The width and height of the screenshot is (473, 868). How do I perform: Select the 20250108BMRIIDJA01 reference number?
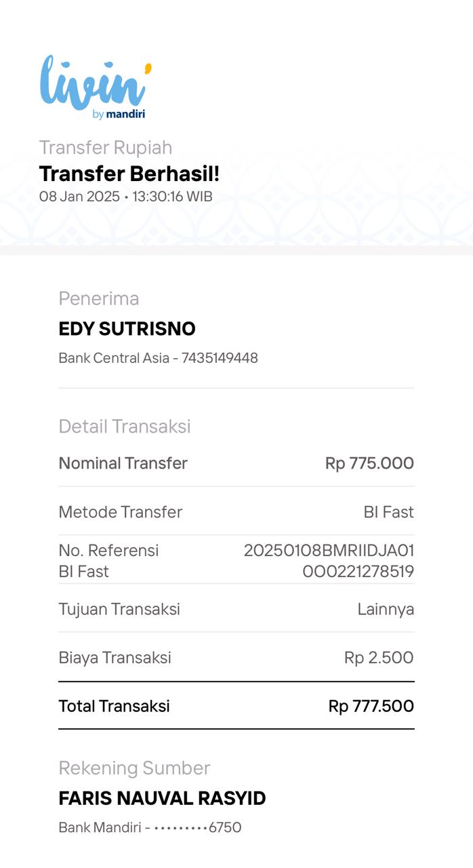pyautogui.click(x=329, y=550)
